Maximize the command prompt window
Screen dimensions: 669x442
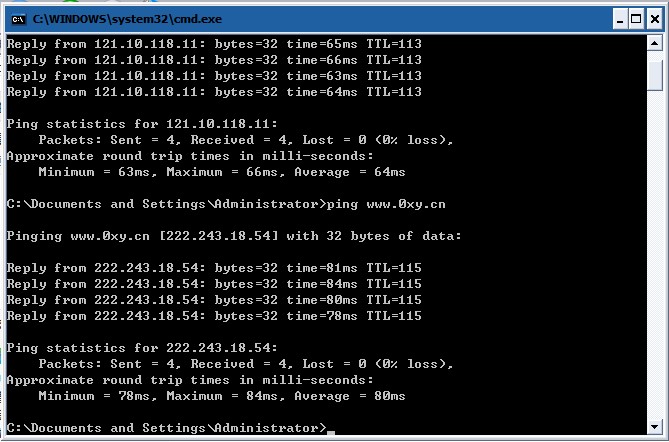tap(636, 19)
